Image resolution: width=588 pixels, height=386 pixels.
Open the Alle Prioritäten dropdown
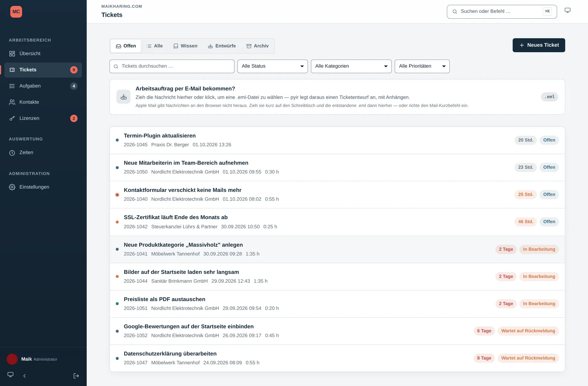click(x=422, y=66)
